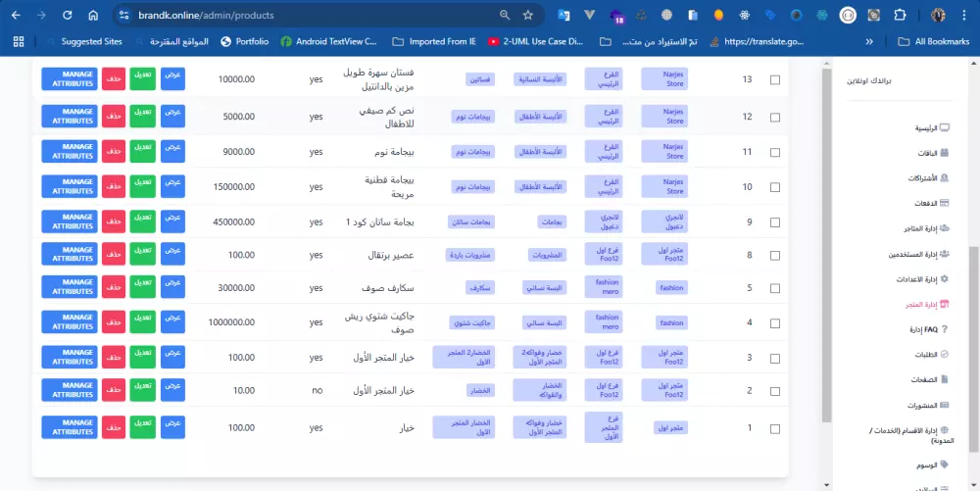Click the Narjes Store tag in row 13
980x491 pixels.
(x=664, y=79)
